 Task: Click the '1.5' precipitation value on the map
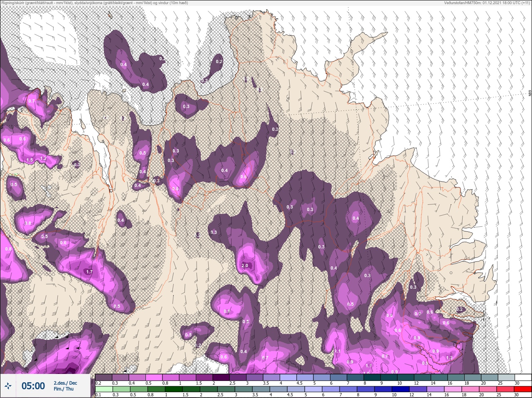(x=30, y=160)
